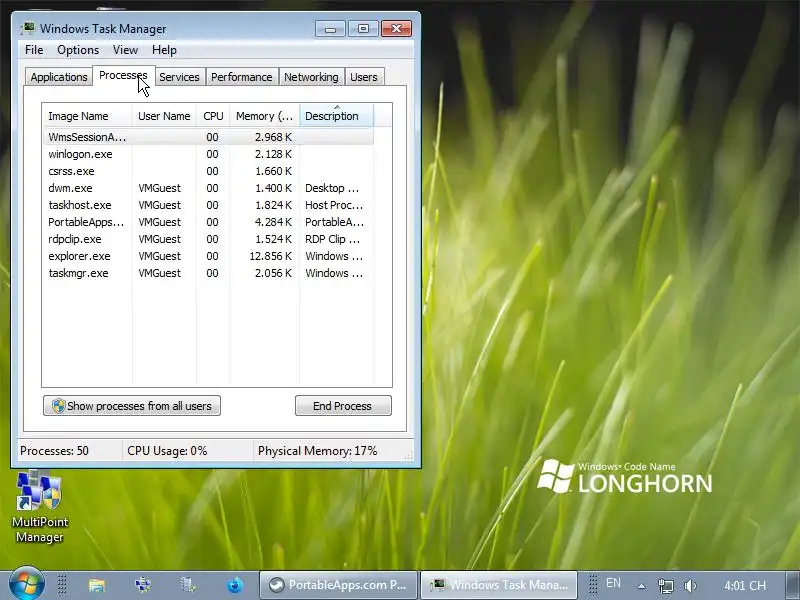
Task: Sort by Image Name column header
Action: point(88,116)
